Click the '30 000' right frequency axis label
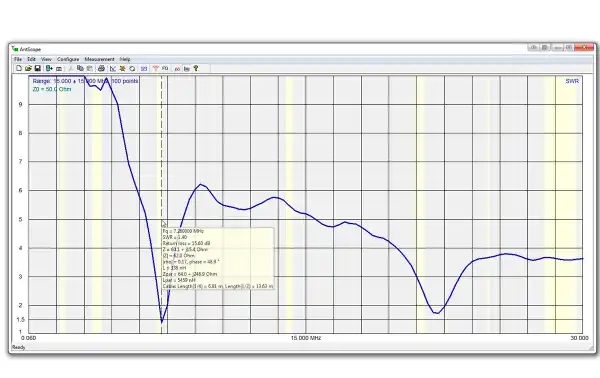Image resolution: width=600 pixels, height=378 pixels. click(580, 338)
